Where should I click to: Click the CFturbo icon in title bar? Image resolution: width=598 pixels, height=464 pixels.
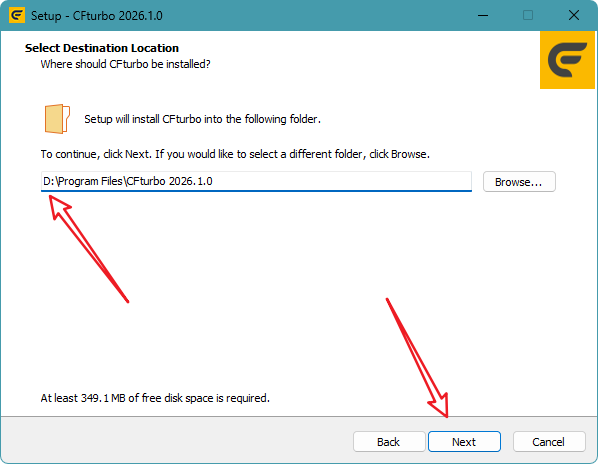17,15
